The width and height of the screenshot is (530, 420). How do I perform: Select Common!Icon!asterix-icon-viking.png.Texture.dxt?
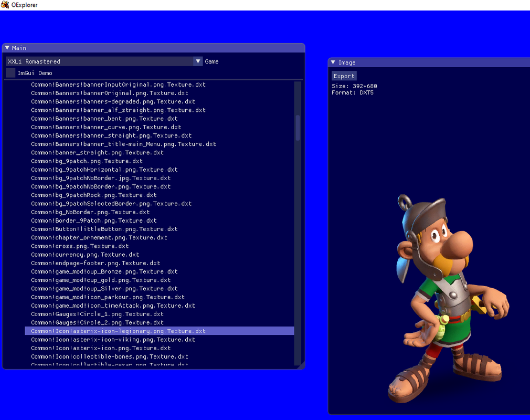pyautogui.click(x=159, y=340)
